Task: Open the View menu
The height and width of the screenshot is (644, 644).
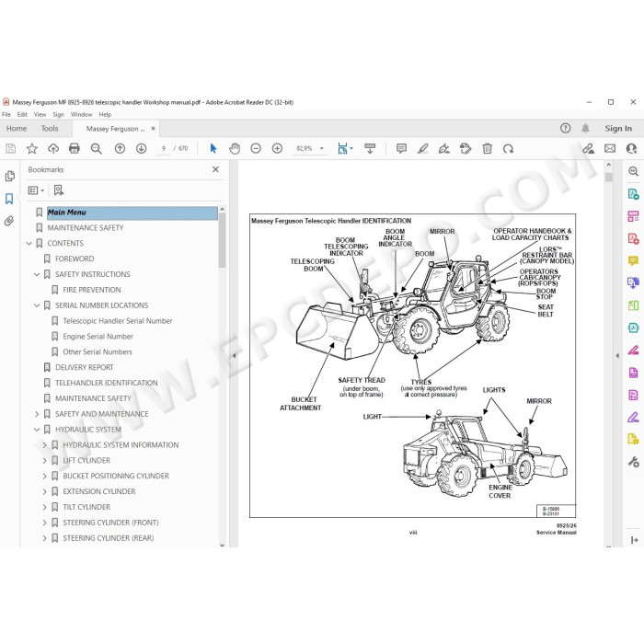Action: click(40, 115)
